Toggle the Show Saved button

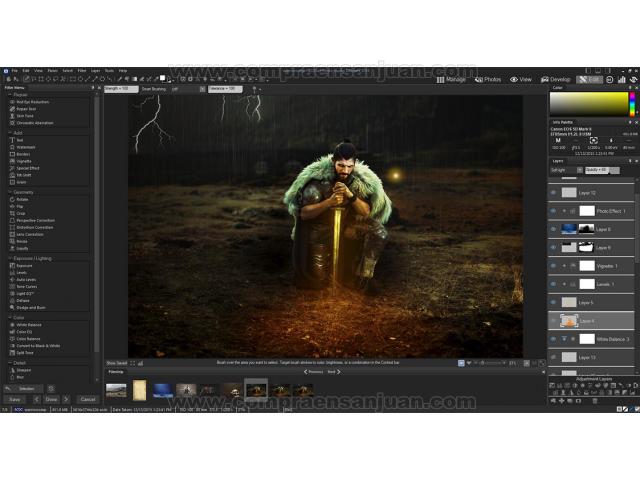(117, 363)
